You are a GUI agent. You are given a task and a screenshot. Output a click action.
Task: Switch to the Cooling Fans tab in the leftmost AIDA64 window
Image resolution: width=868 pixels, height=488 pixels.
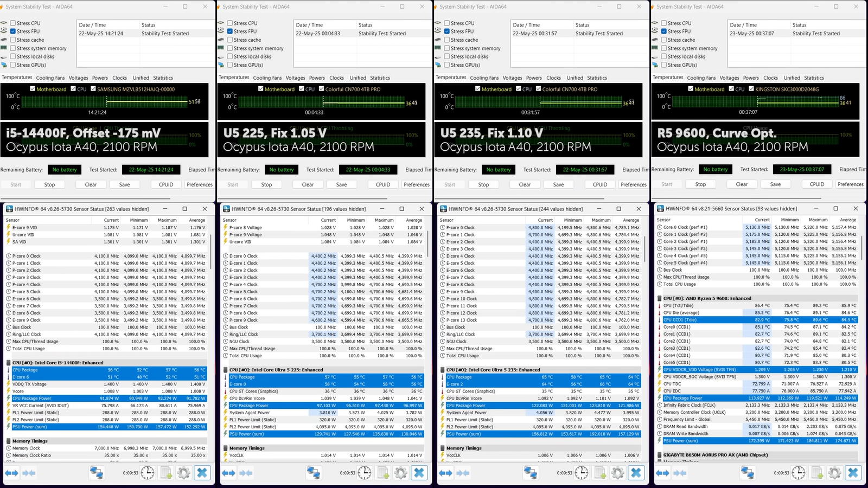(x=50, y=78)
